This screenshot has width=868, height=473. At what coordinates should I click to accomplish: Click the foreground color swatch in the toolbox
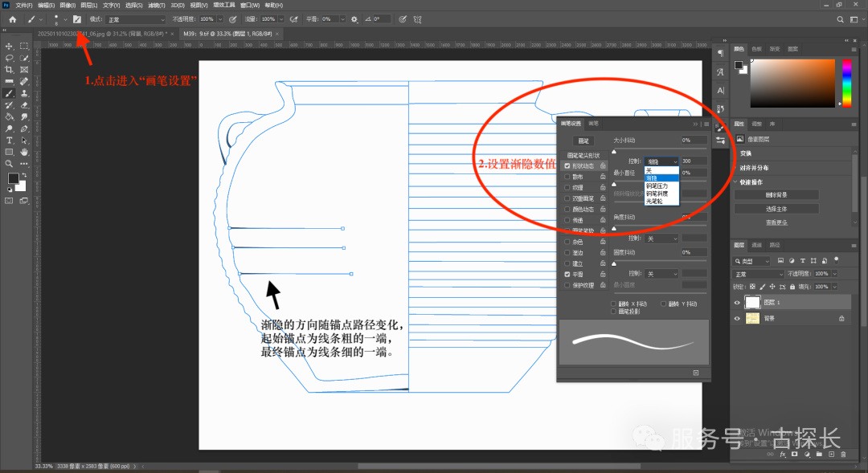click(14, 178)
